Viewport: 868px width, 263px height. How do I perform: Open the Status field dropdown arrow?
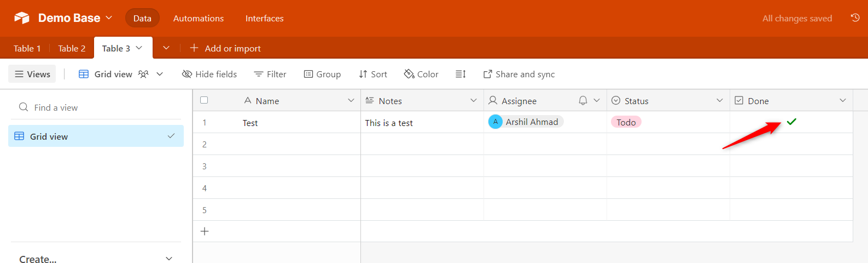(x=720, y=100)
